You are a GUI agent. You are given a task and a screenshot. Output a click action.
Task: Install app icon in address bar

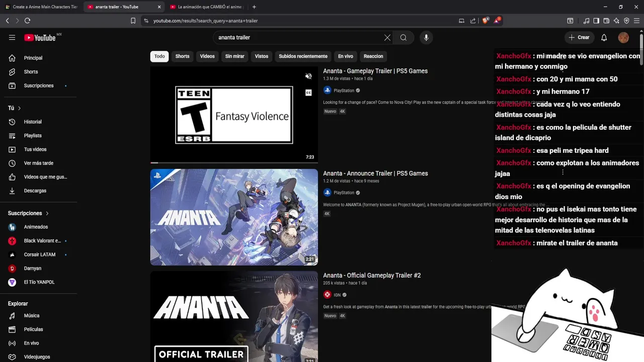click(461, 21)
